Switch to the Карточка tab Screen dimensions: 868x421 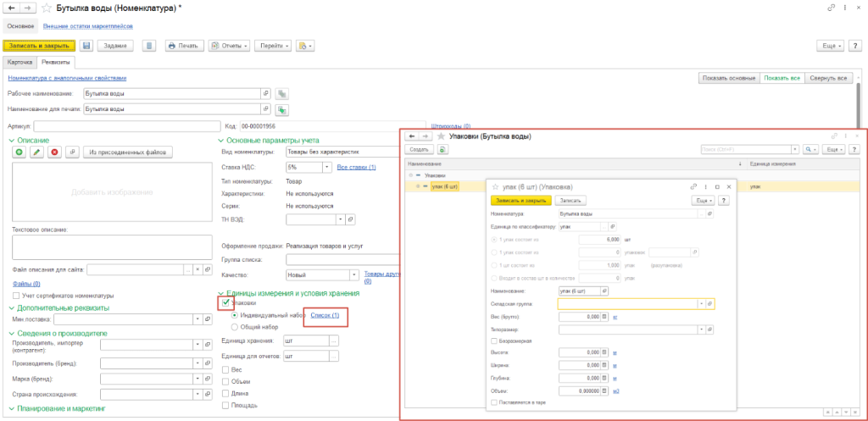tap(19, 63)
